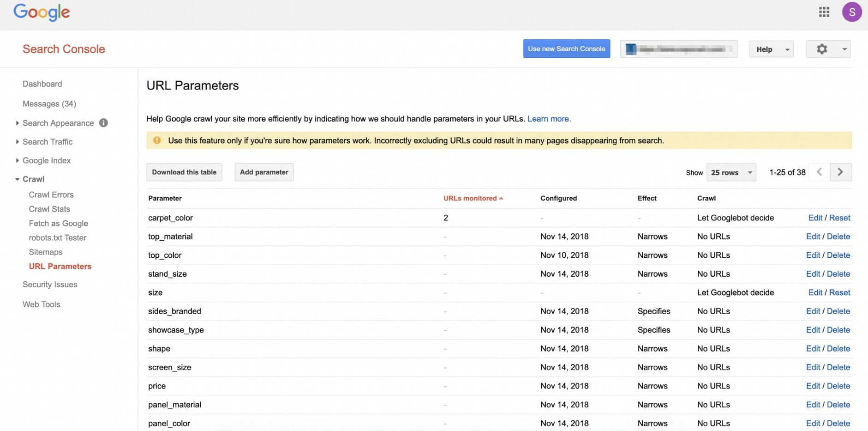Image resolution: width=868 pixels, height=431 pixels.
Task: Open the settings gear menu
Action: 828,49
